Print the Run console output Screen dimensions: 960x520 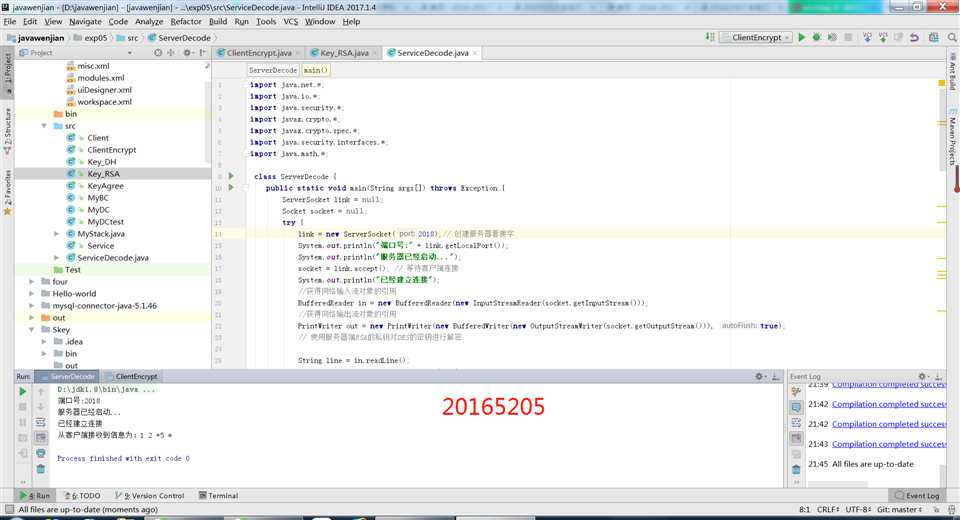pos(40,453)
